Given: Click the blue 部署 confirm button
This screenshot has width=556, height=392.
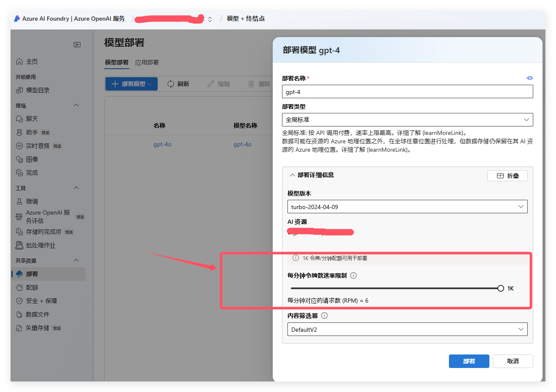Looking at the screenshot, I should pyautogui.click(x=469, y=361).
